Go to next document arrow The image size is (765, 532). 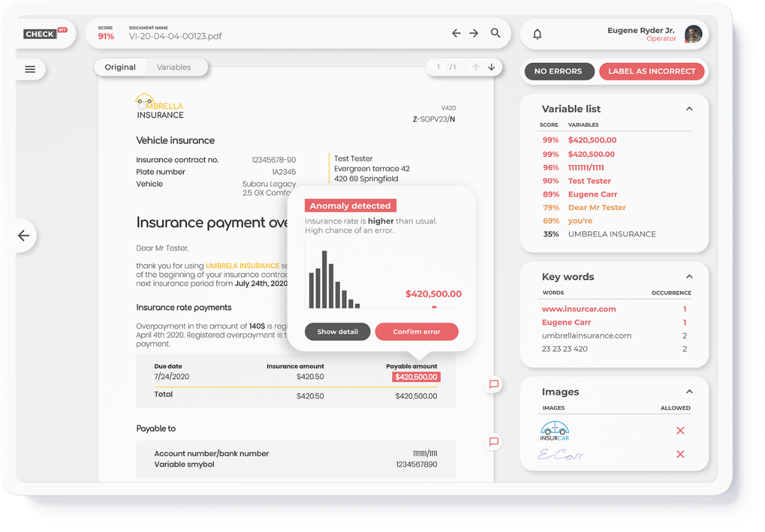pyautogui.click(x=474, y=33)
